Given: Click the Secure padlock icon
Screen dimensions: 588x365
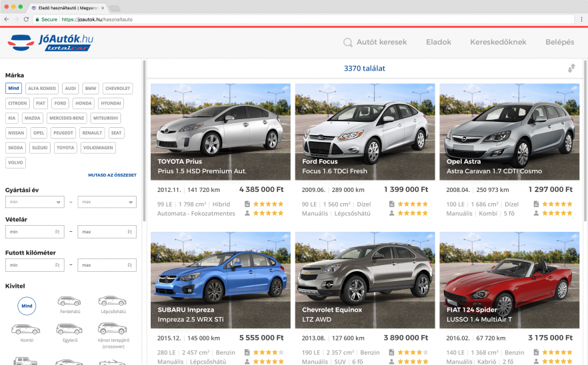Looking at the screenshot, I should point(37,19).
